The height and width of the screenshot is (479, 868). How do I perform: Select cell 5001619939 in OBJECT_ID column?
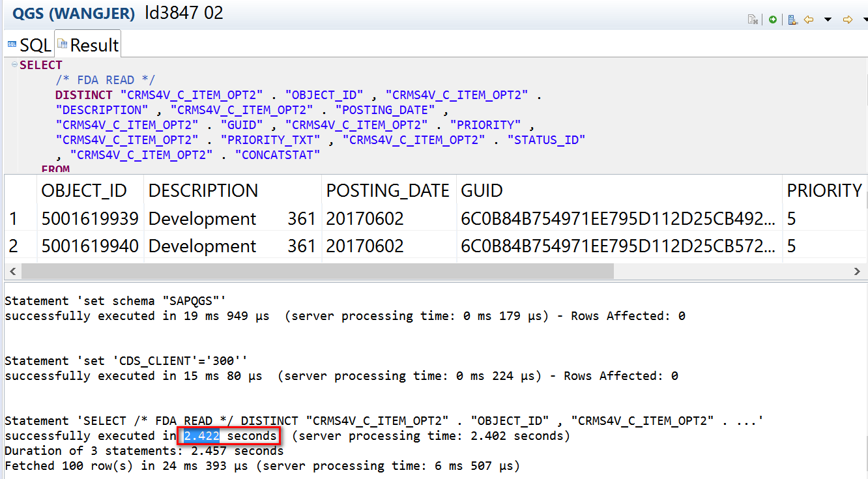click(90, 218)
